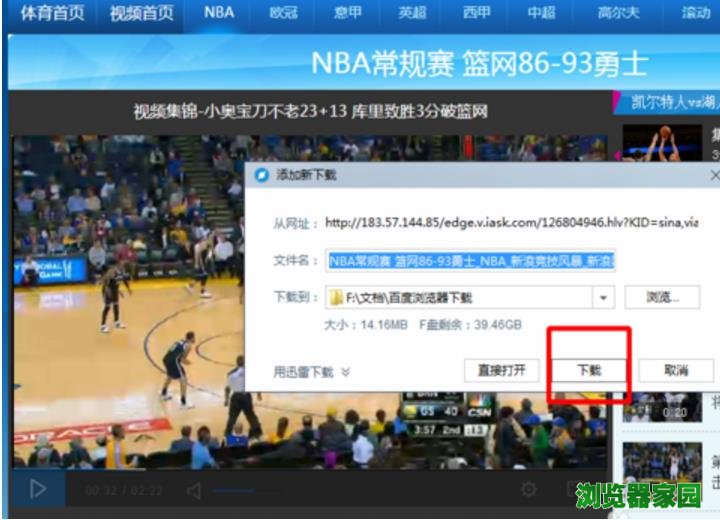Mute the video with speaker icon
Image resolution: width=720 pixels, height=520 pixels.
click(194, 490)
